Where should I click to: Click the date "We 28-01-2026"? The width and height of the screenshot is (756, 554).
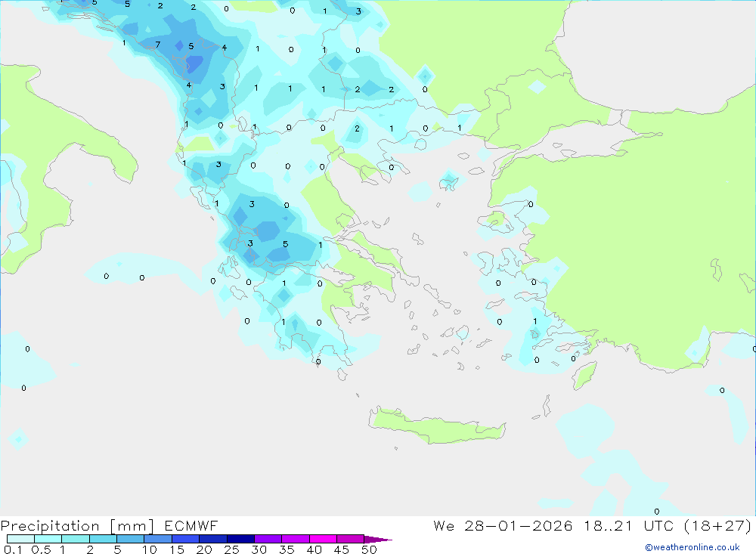coord(503,525)
